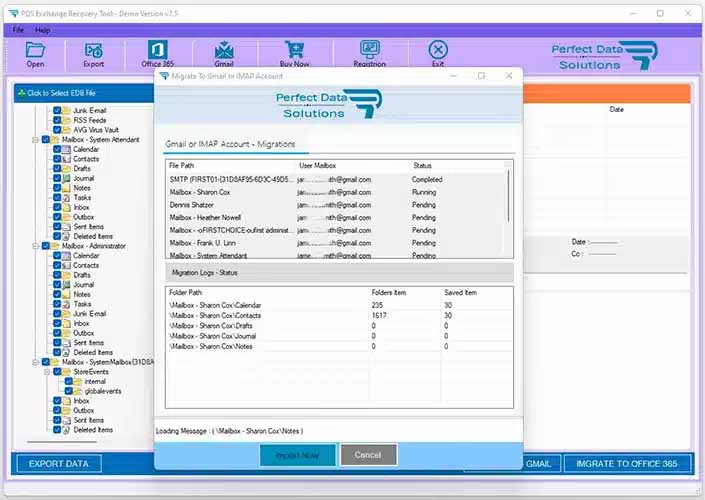The image size is (705, 500).
Task: Click the Contacts icon under System Attendant
Action: click(66, 159)
